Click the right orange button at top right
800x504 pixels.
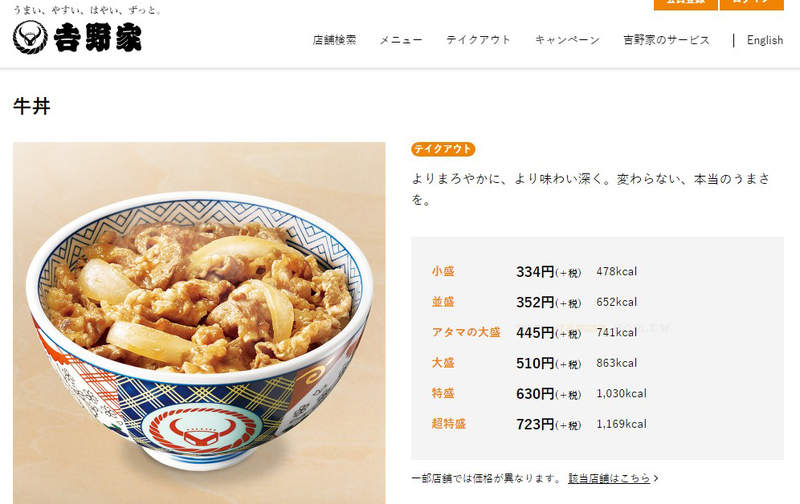(x=752, y=4)
